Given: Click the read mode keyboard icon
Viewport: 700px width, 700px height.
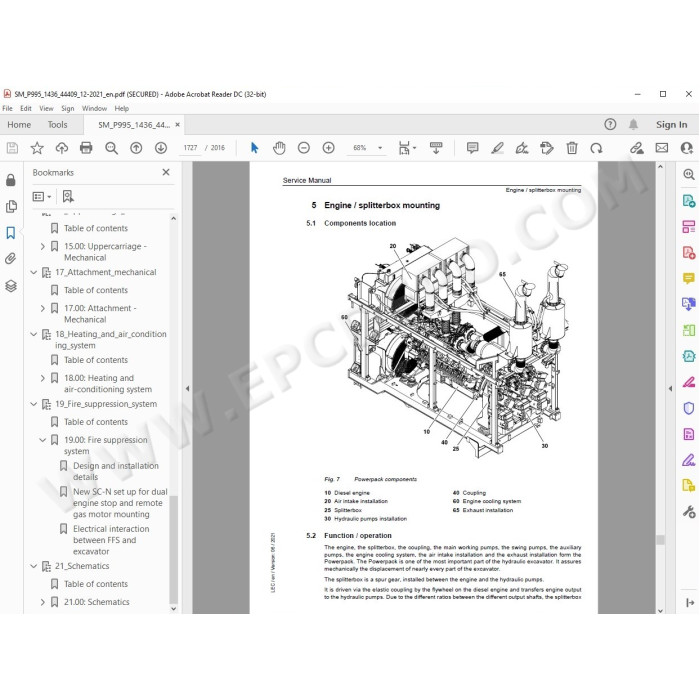Looking at the screenshot, I should [436, 148].
